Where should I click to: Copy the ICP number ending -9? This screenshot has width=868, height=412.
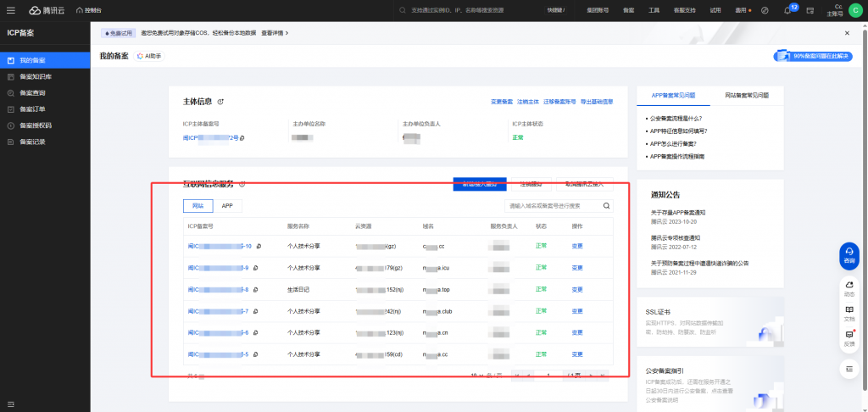tap(255, 268)
